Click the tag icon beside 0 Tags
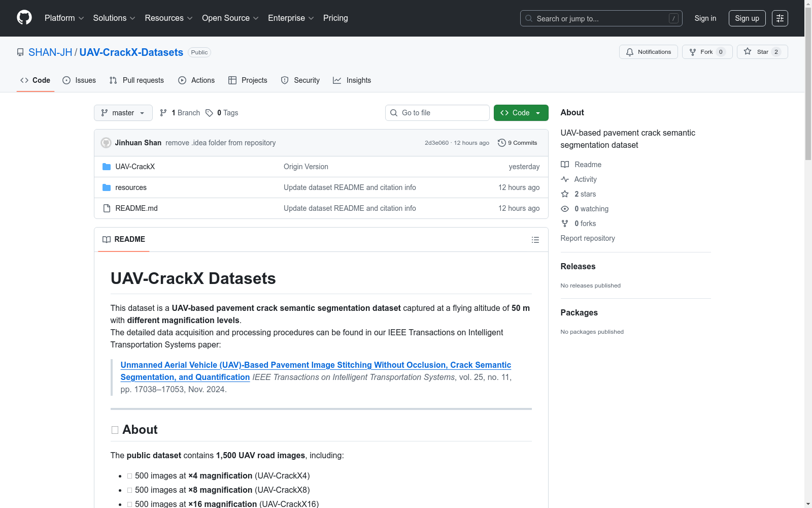This screenshot has height=508, width=812. click(x=209, y=113)
